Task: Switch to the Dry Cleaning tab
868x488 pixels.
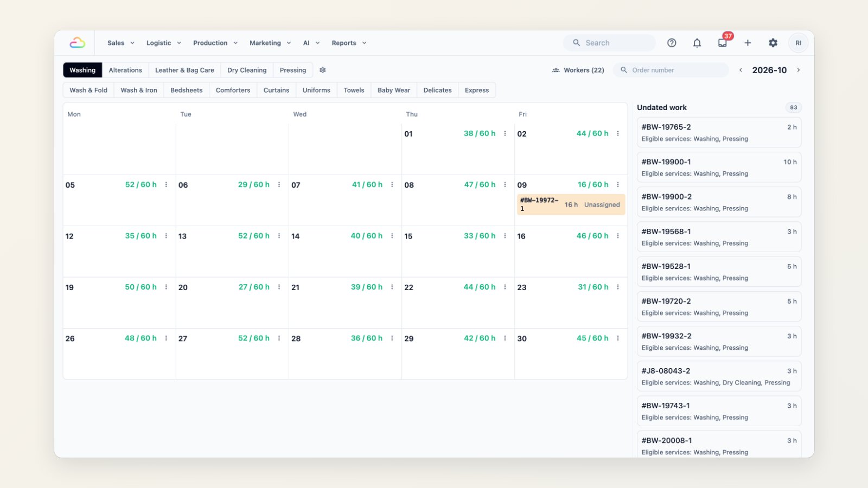Action: click(247, 70)
